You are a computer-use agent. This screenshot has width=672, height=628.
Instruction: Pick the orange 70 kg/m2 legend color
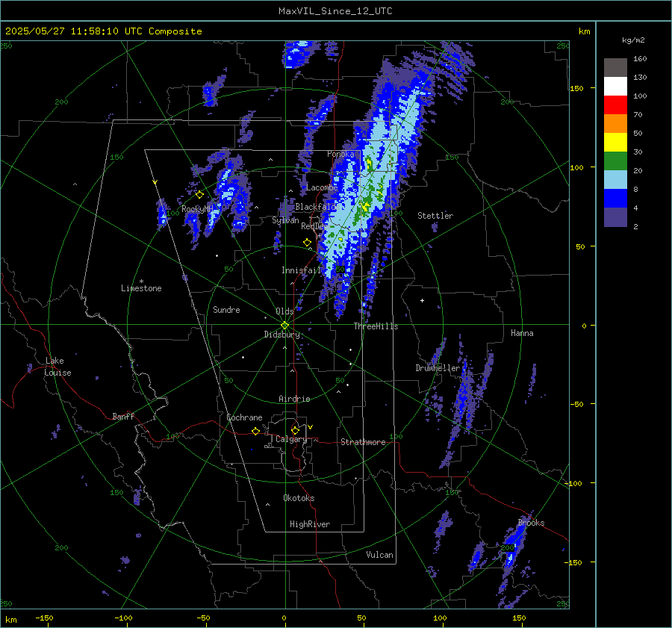point(615,124)
